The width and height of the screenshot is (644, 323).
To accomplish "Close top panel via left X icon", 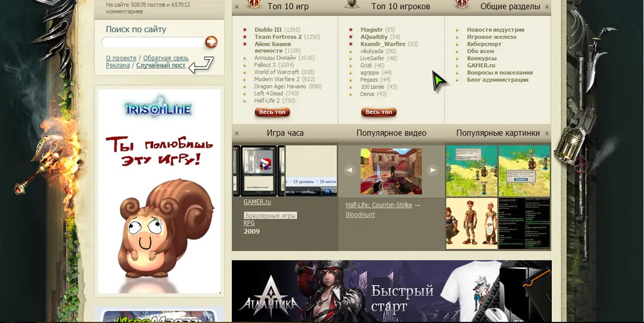I will 236,7.
